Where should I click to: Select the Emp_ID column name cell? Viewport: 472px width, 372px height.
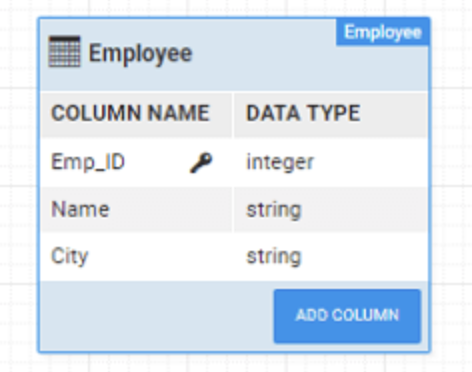coord(136,162)
